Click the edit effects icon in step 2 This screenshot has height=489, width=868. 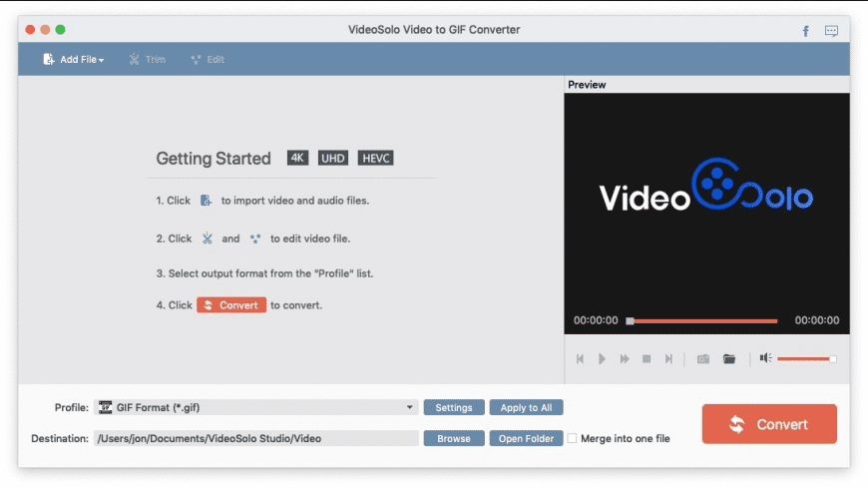tap(255, 239)
